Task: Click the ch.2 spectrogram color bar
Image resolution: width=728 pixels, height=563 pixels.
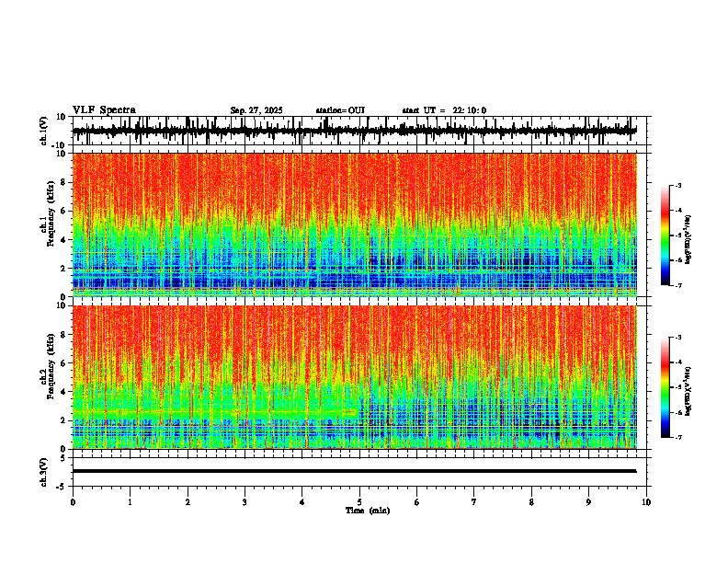Action: point(665,387)
